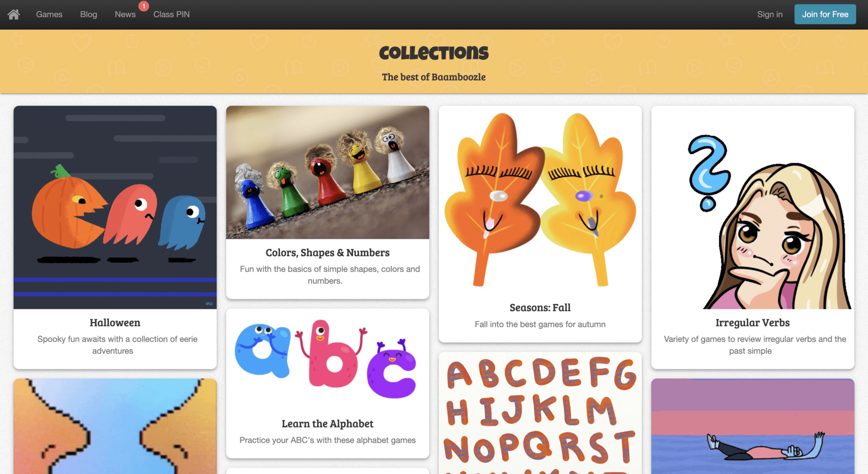
Task: Click the Sign in link
Action: pos(770,14)
